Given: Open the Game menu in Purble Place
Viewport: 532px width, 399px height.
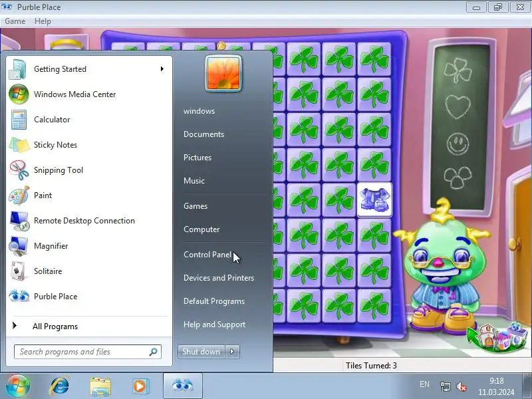Looking at the screenshot, I should tap(15, 21).
